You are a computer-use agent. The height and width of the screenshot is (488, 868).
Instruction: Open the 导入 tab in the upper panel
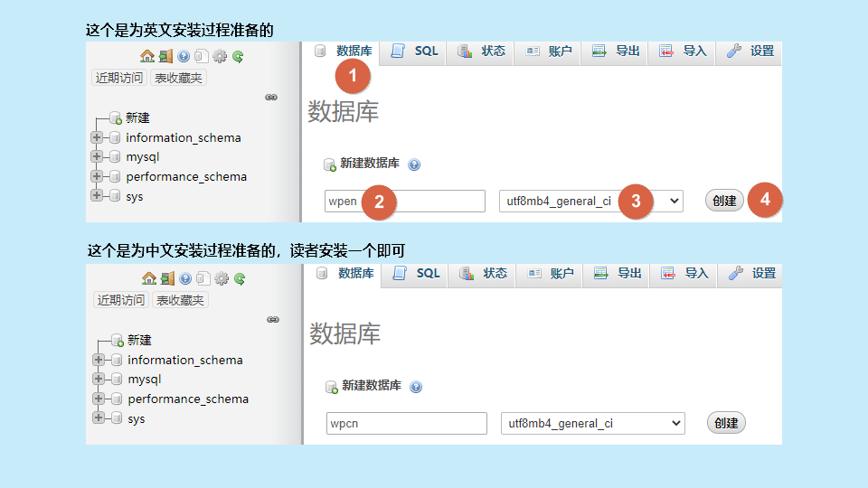click(682, 52)
